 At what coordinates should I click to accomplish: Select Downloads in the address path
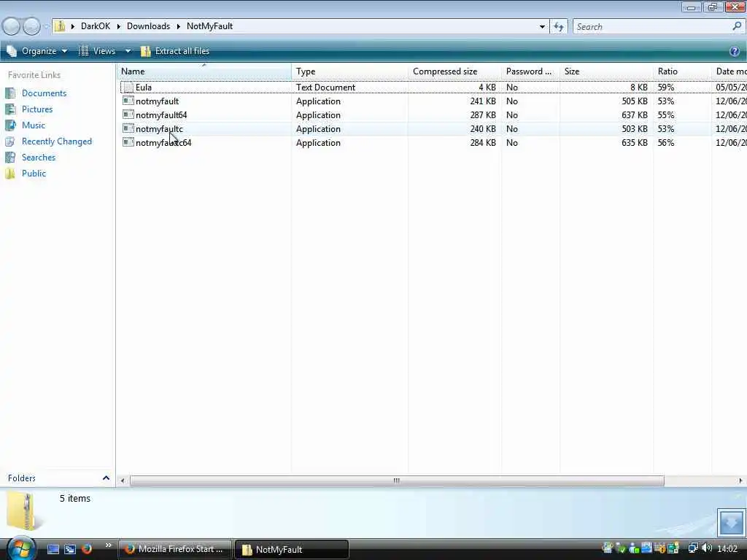[148, 26]
